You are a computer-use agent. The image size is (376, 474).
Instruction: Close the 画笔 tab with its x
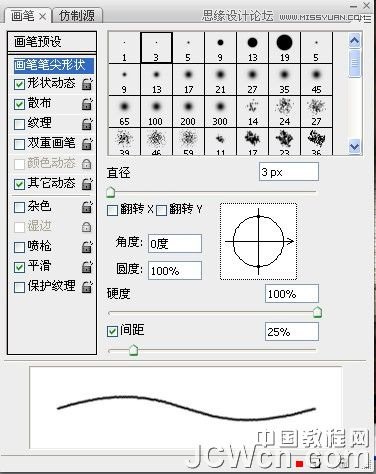(42, 16)
